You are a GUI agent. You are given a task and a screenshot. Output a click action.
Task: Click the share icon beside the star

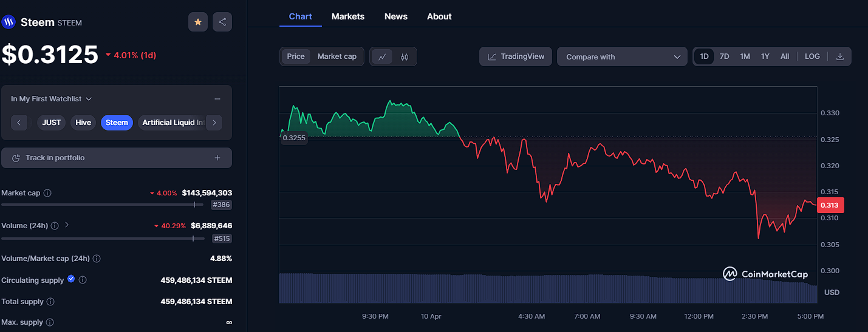coord(222,22)
